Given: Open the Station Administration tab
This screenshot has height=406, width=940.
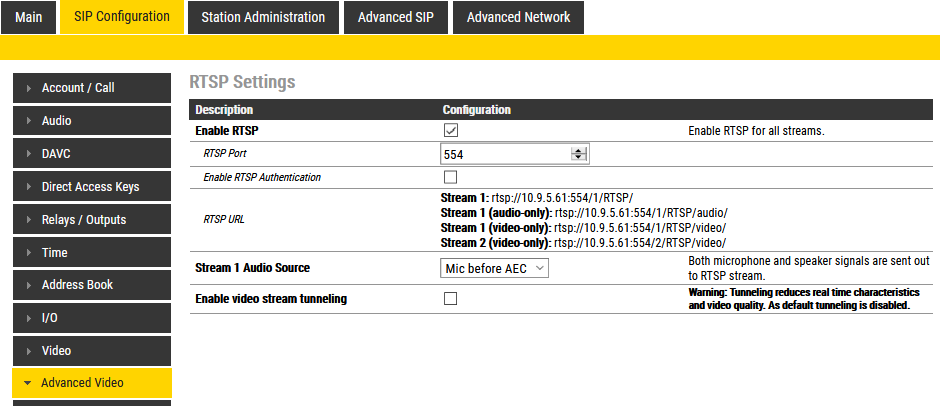Looking at the screenshot, I should click(263, 17).
